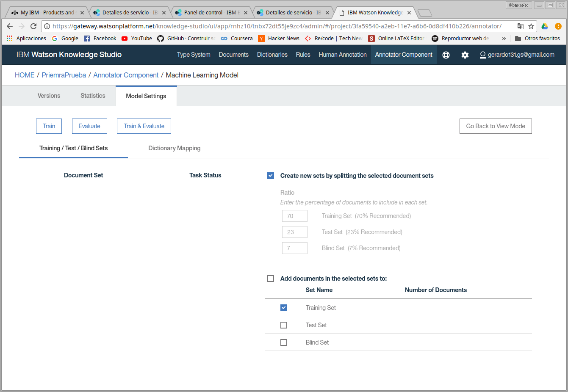Focus the Training Set ratio field
568x392 pixels.
pyautogui.click(x=295, y=216)
